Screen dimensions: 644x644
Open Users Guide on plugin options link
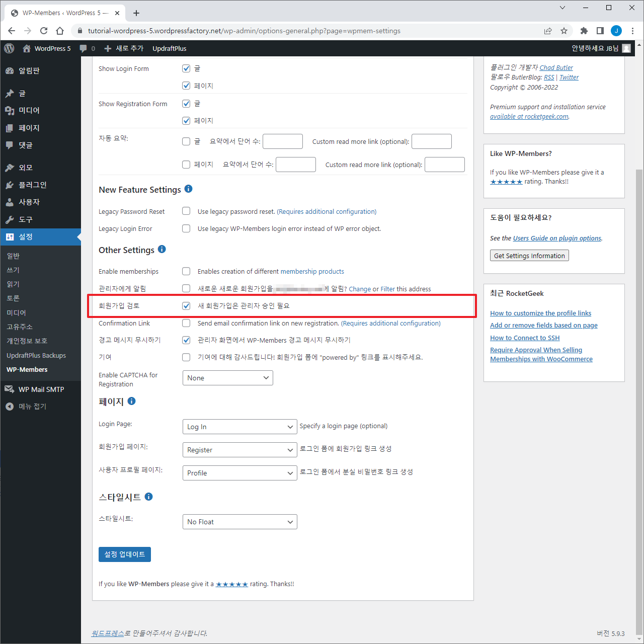(557, 238)
